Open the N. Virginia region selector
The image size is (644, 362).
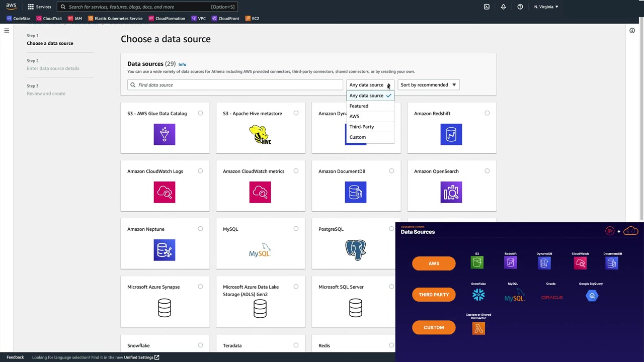point(546,7)
